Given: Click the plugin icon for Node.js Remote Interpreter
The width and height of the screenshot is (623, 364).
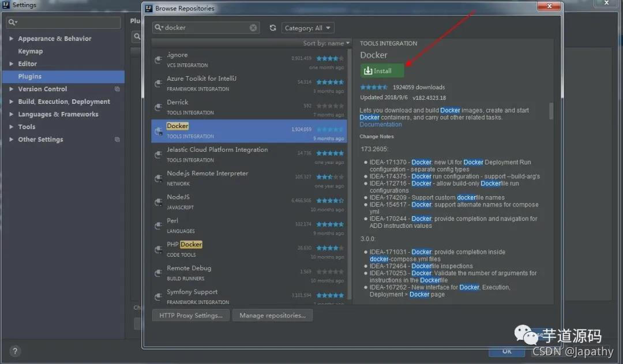Looking at the screenshot, I should (158, 178).
